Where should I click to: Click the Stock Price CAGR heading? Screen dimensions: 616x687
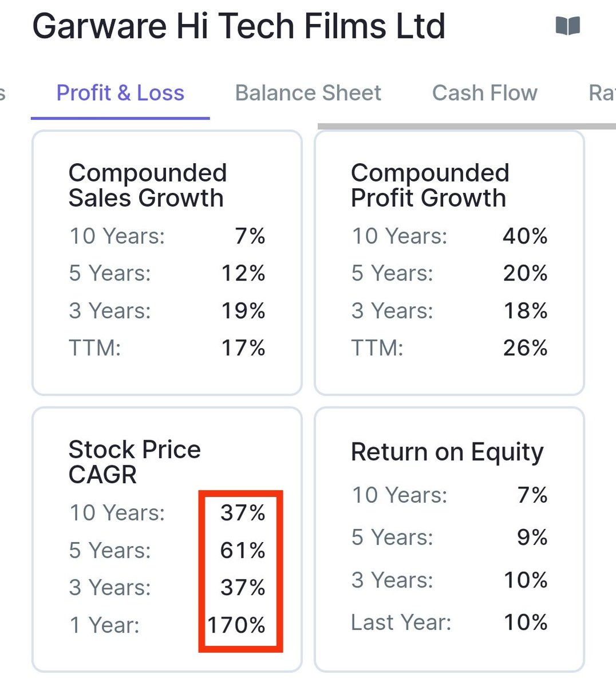pos(134,461)
